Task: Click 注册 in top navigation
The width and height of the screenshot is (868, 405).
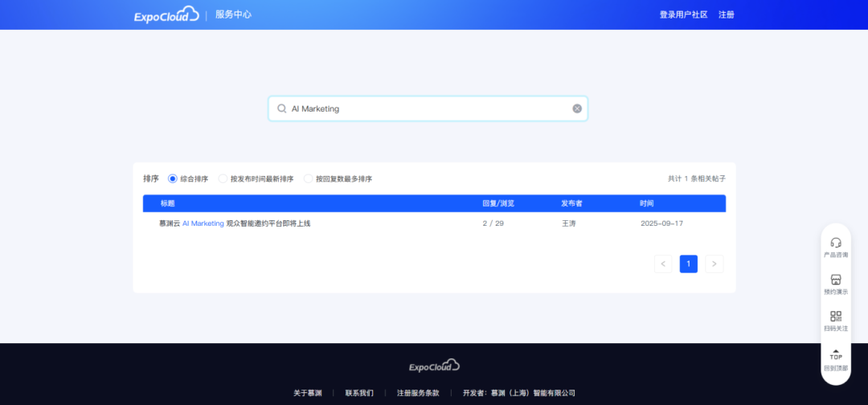Action: coord(726,14)
